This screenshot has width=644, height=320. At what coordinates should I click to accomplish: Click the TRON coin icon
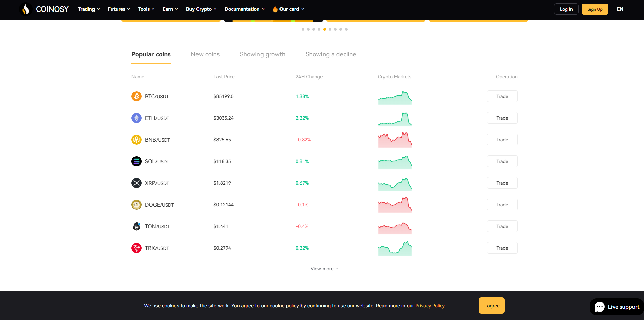click(136, 248)
